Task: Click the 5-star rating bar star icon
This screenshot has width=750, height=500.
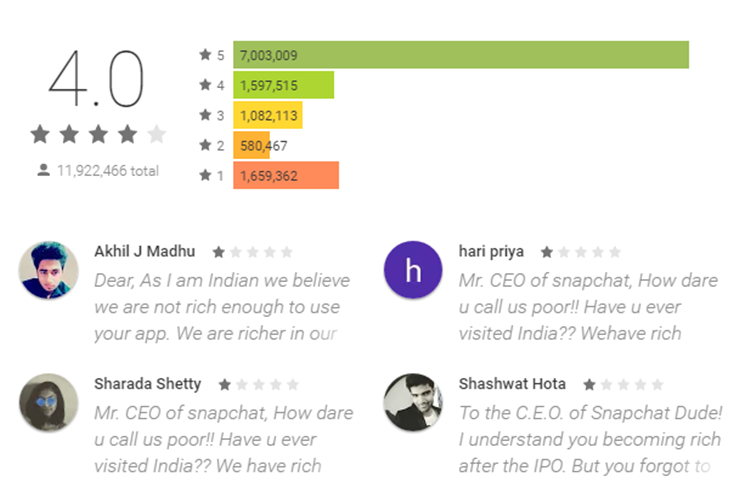Action: [205, 55]
